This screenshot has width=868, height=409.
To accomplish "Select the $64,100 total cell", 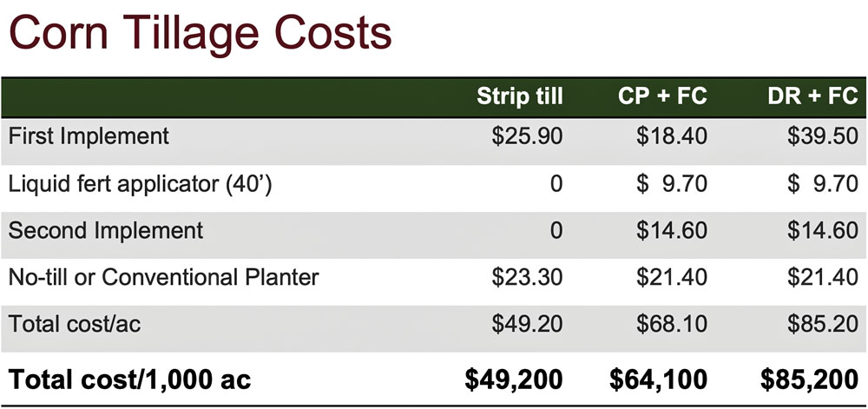I will [x=658, y=380].
